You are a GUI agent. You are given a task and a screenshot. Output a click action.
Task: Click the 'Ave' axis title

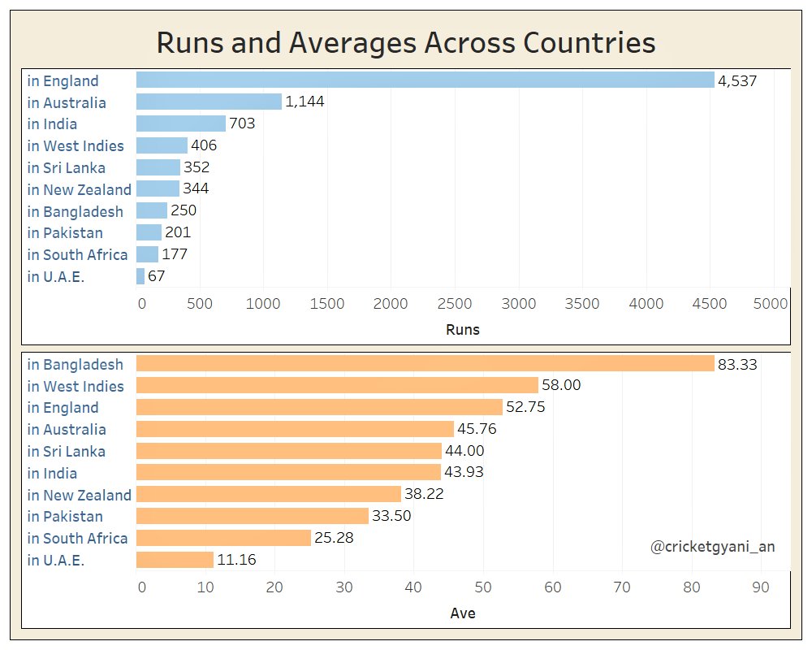pyautogui.click(x=464, y=613)
